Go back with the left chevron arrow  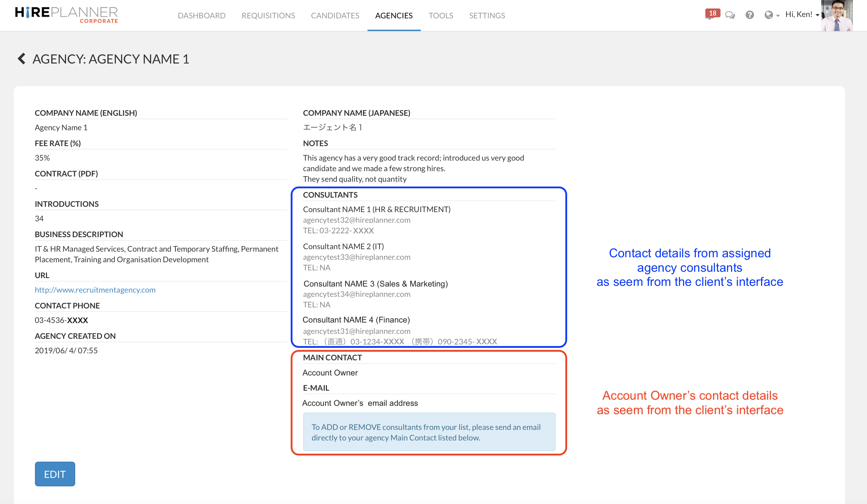22,59
